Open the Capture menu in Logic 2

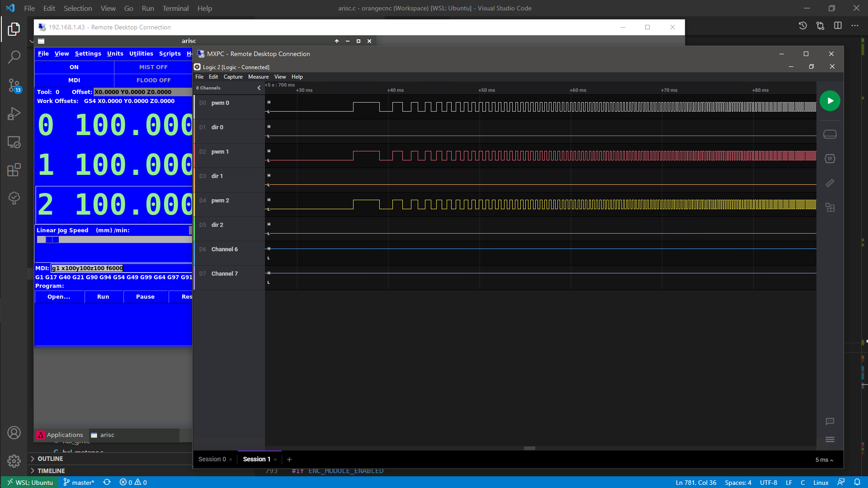pyautogui.click(x=233, y=77)
